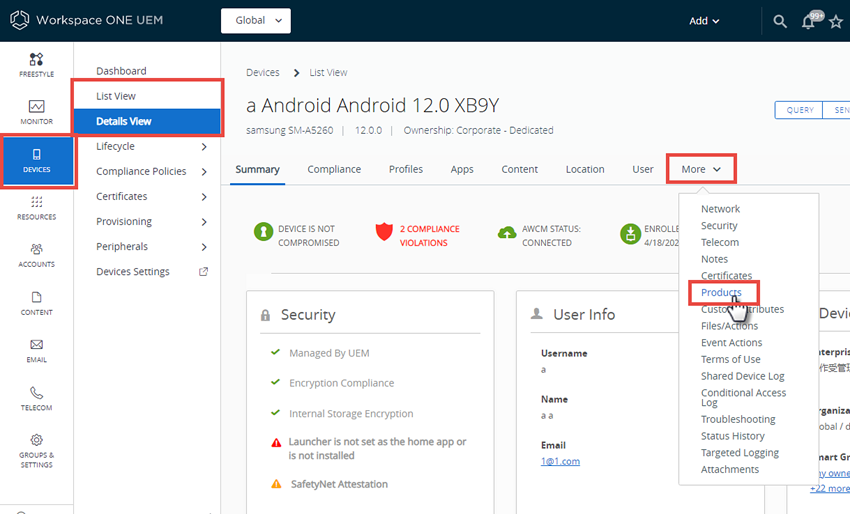850x514 pixels.
Task: Click the green Enrolled status icon
Action: click(x=630, y=234)
